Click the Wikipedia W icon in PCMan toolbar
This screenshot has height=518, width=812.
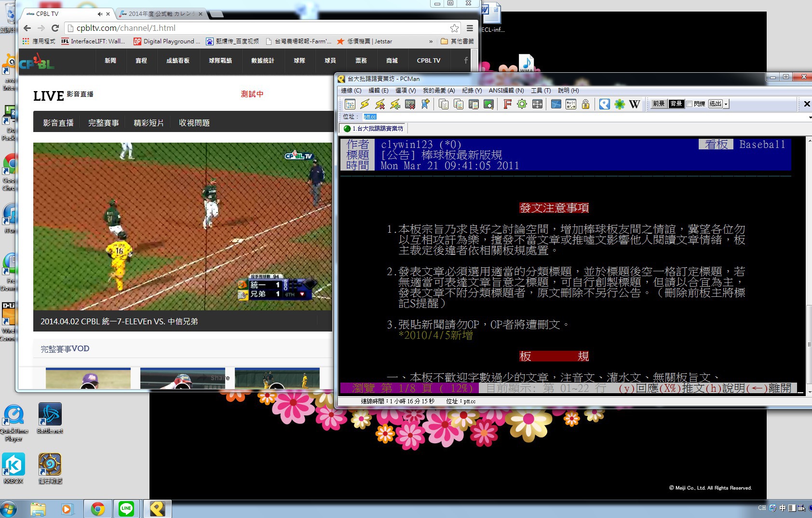pos(635,104)
